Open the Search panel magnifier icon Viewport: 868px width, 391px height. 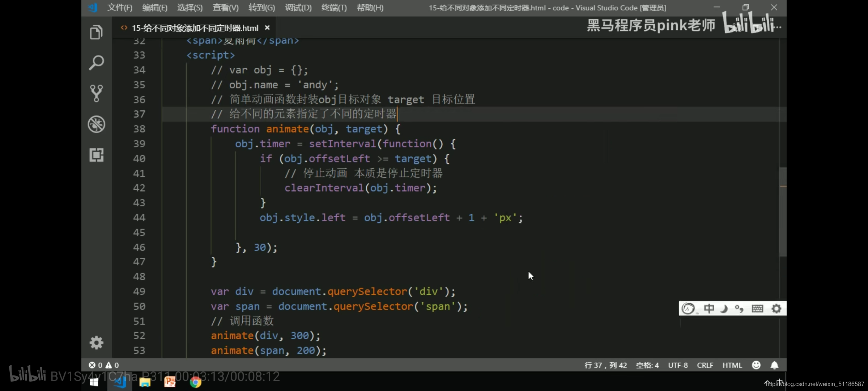tap(96, 63)
